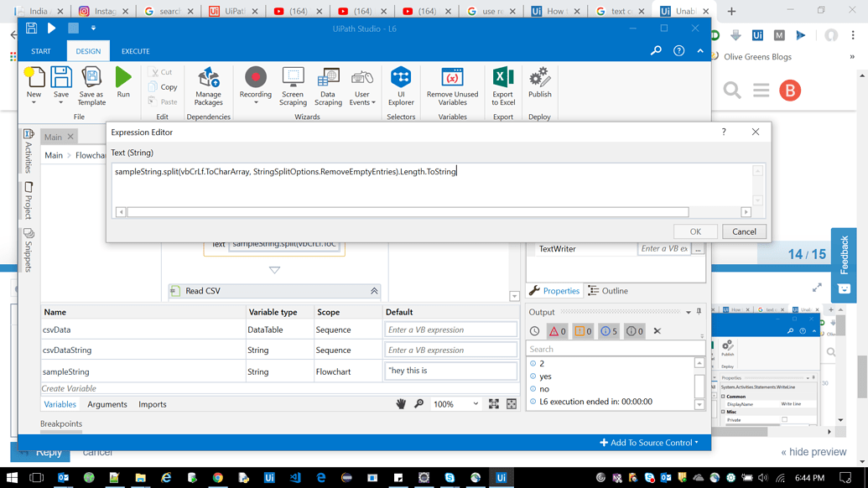Image resolution: width=868 pixels, height=488 pixels.
Task: Open Manage Packages
Action: 208,86
